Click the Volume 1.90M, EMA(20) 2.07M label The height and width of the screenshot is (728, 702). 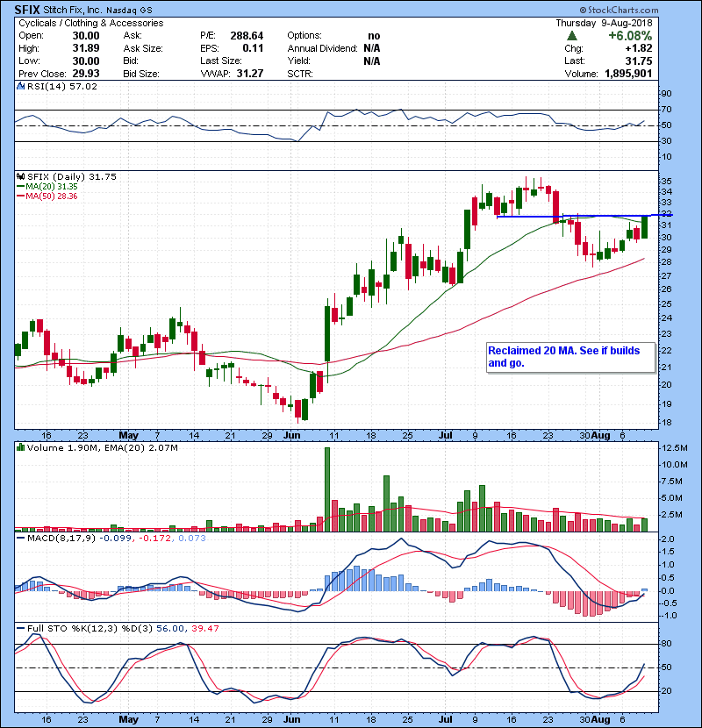(102, 448)
